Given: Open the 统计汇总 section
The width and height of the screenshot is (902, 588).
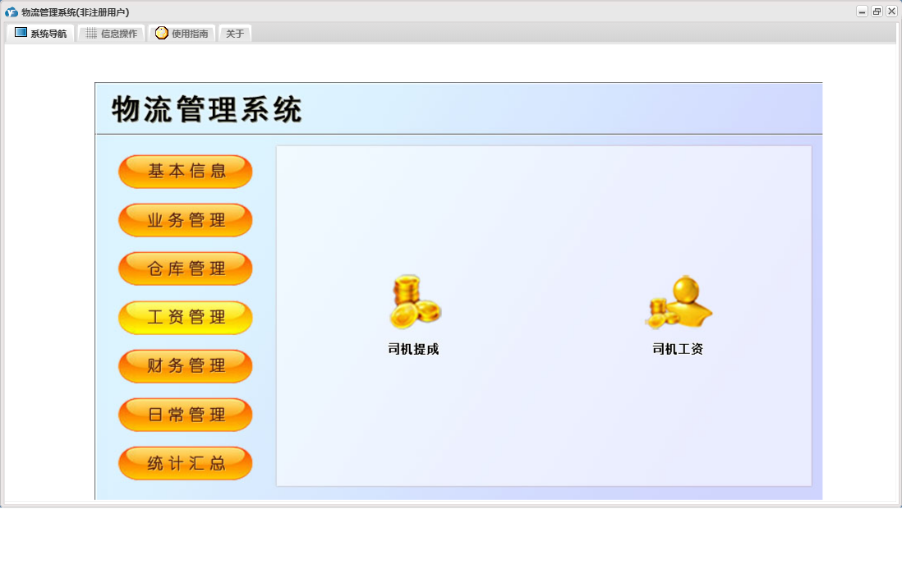Looking at the screenshot, I should click(x=186, y=463).
